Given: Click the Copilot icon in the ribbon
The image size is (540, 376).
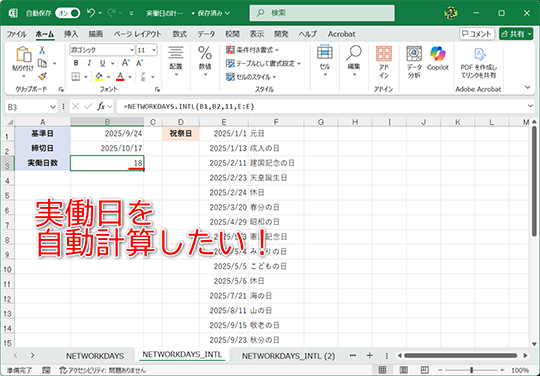Looking at the screenshot, I should 438,54.
